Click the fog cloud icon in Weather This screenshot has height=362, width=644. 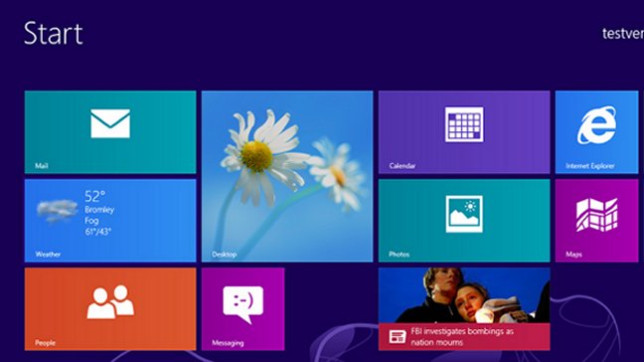57,211
